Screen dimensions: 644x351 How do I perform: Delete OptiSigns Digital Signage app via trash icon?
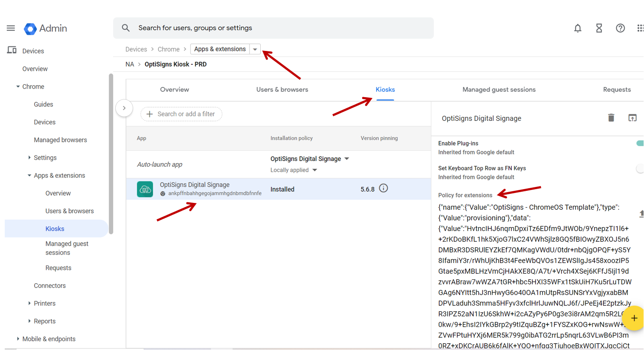point(611,118)
